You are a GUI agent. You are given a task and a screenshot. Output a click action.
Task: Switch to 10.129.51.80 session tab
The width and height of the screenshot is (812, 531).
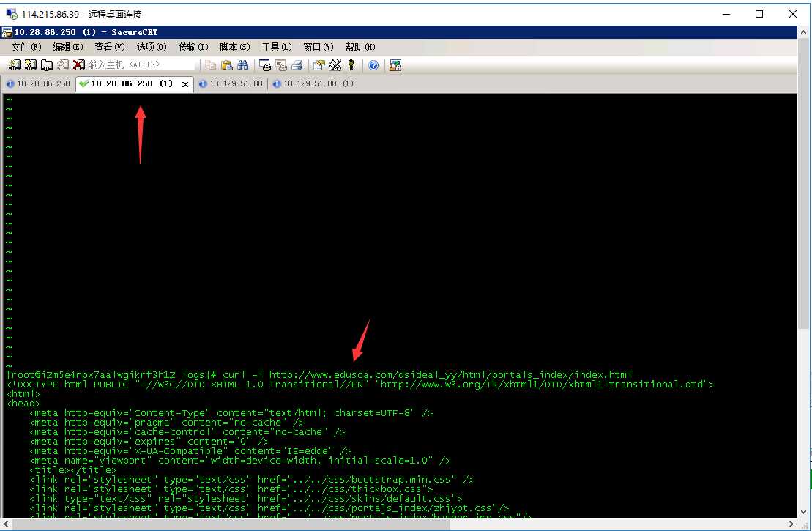[x=231, y=83]
